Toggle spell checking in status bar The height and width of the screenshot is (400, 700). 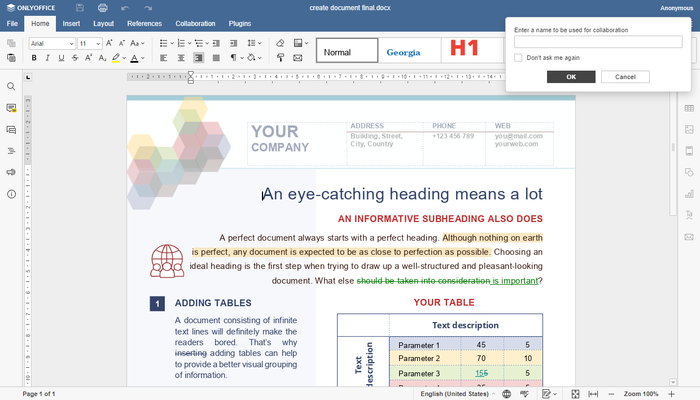point(525,394)
